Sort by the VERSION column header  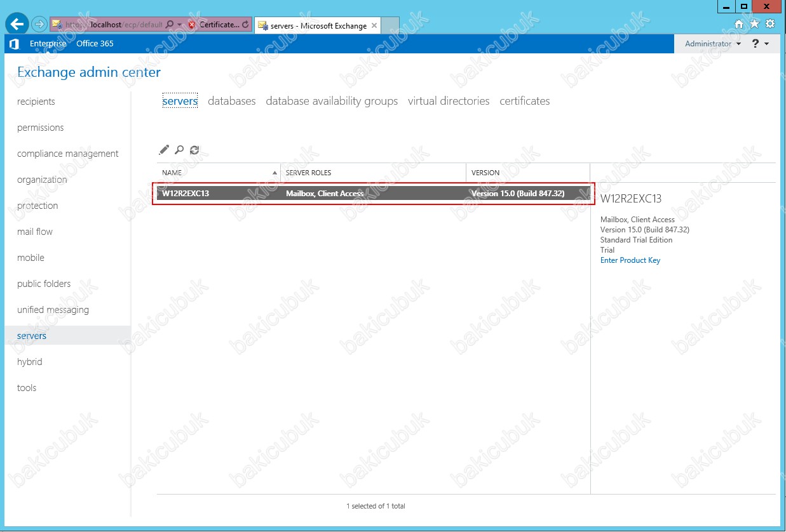click(528, 173)
